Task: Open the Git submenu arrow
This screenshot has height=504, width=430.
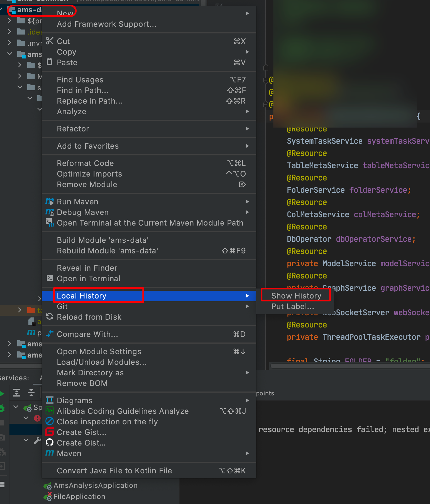Action: [x=247, y=306]
